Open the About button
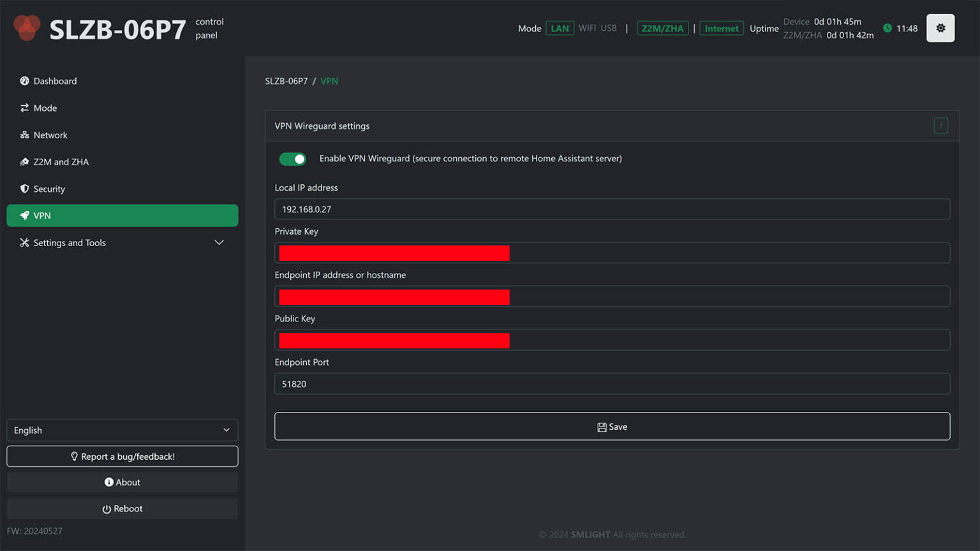This screenshot has width=980, height=551. pyautogui.click(x=122, y=483)
